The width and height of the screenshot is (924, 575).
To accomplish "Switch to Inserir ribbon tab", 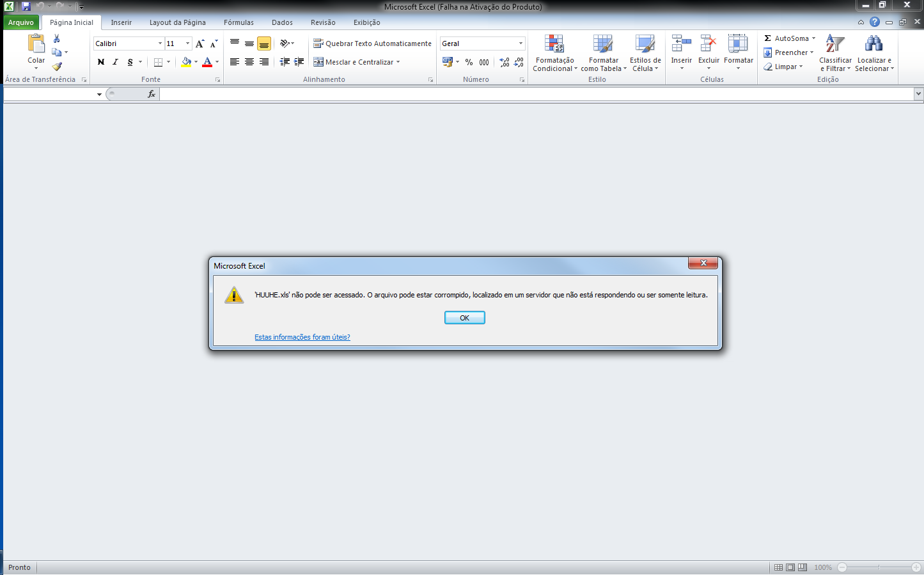I will (x=121, y=22).
